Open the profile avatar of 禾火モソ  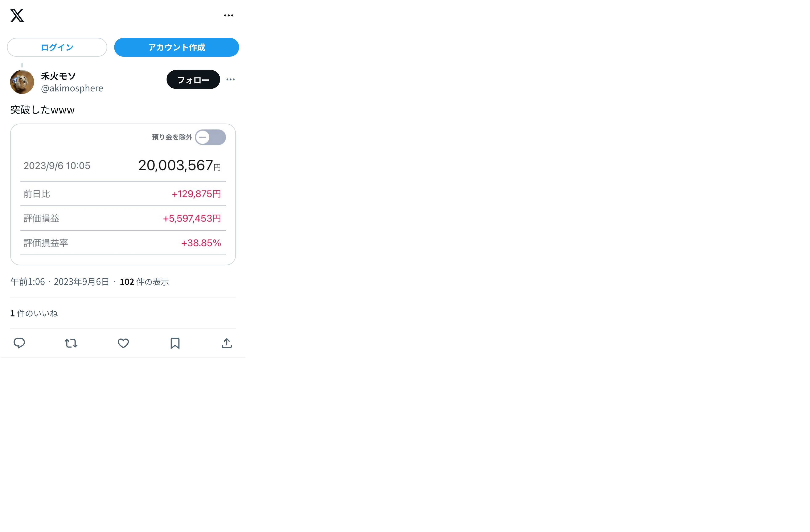tap(22, 82)
